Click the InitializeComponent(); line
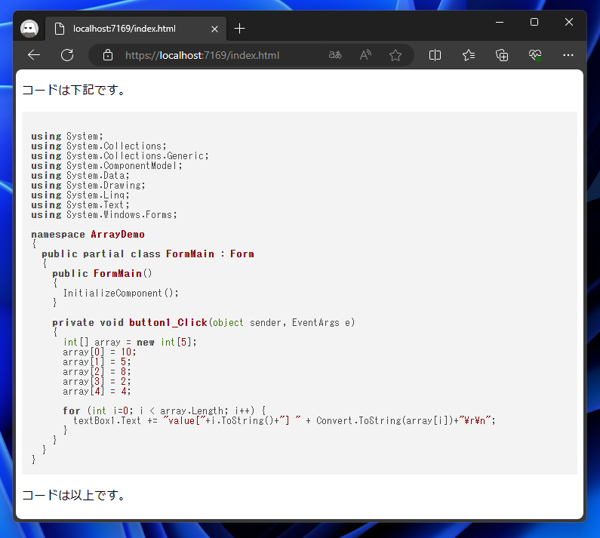The image size is (600, 538). (x=121, y=293)
